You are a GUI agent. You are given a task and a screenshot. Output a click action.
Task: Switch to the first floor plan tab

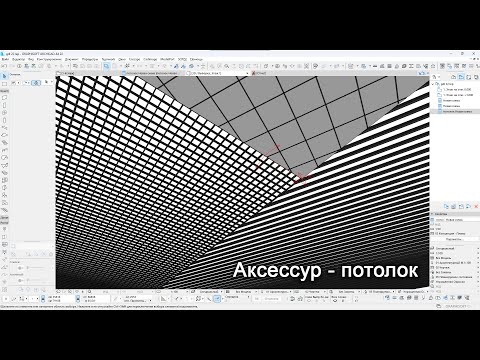[87, 73]
